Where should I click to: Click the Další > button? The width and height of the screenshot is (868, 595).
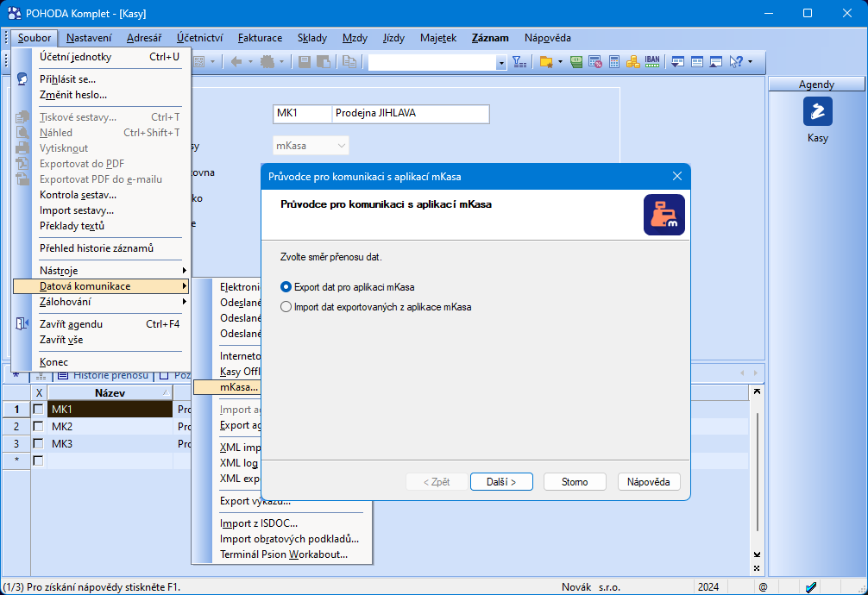[501, 481]
